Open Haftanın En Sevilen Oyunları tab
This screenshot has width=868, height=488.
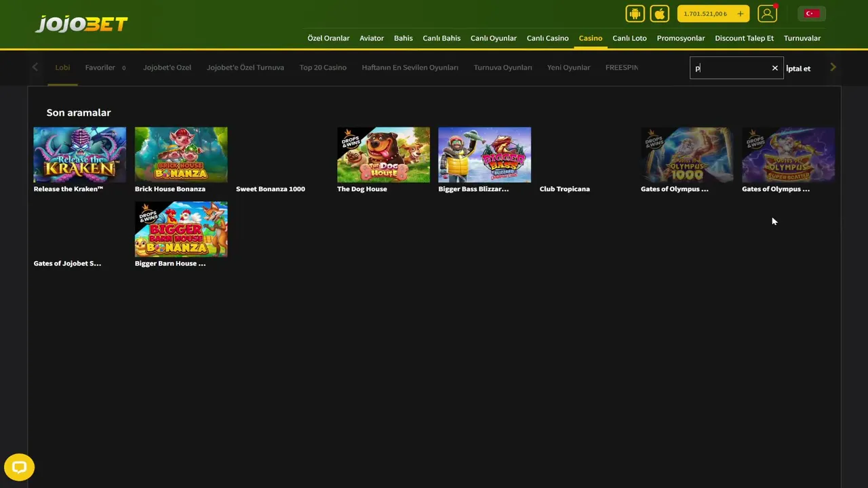[x=410, y=68]
